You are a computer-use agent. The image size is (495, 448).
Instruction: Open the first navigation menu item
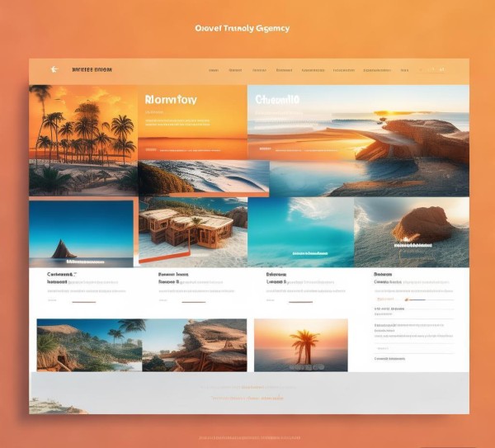coord(214,71)
